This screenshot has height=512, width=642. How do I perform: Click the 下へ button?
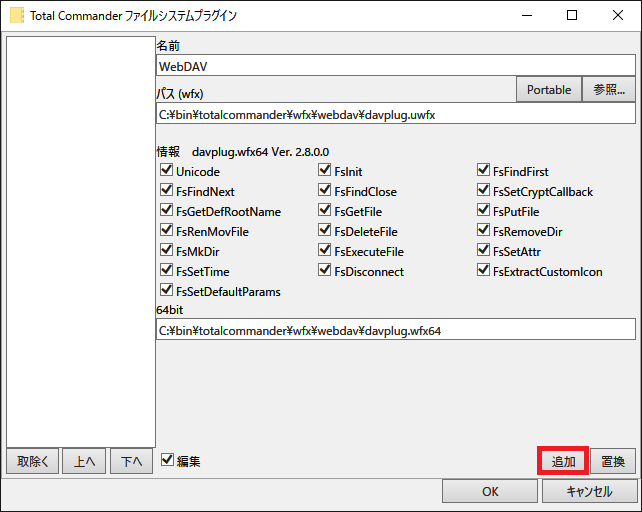click(x=131, y=461)
